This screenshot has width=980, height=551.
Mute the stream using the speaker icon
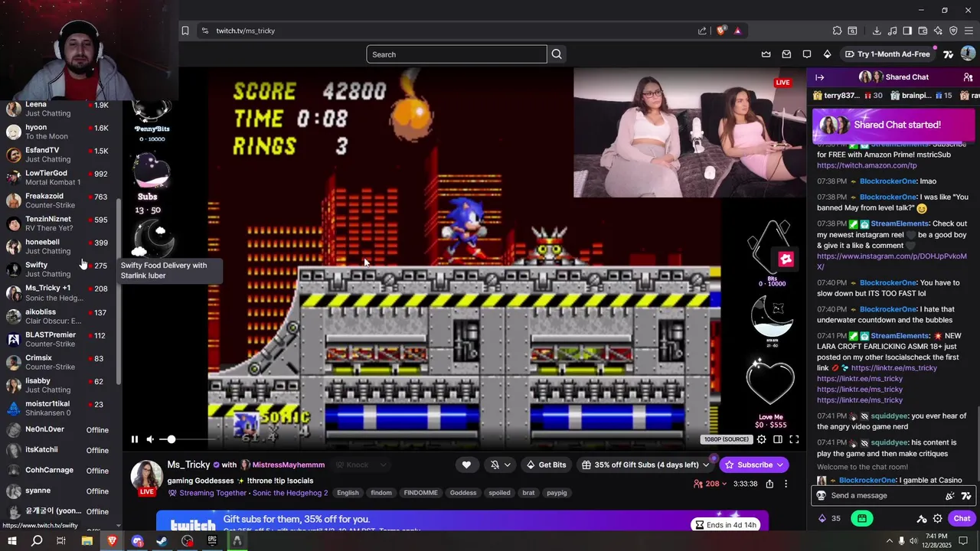[150, 439]
